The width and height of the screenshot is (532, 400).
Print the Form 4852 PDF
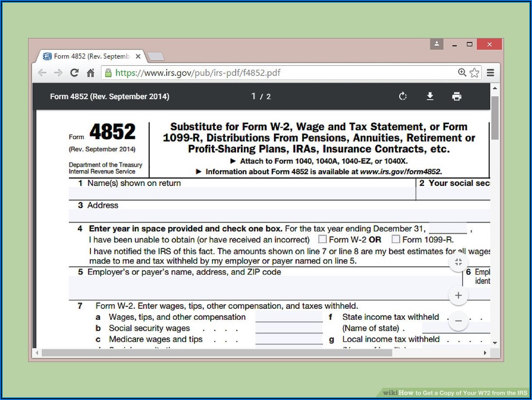coord(457,96)
